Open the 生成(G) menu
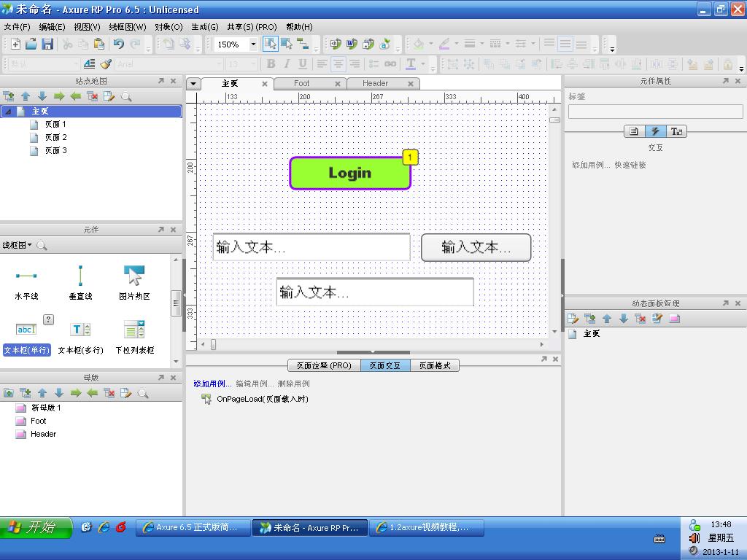Screen dimensions: 747x560 pyautogui.click(x=204, y=27)
